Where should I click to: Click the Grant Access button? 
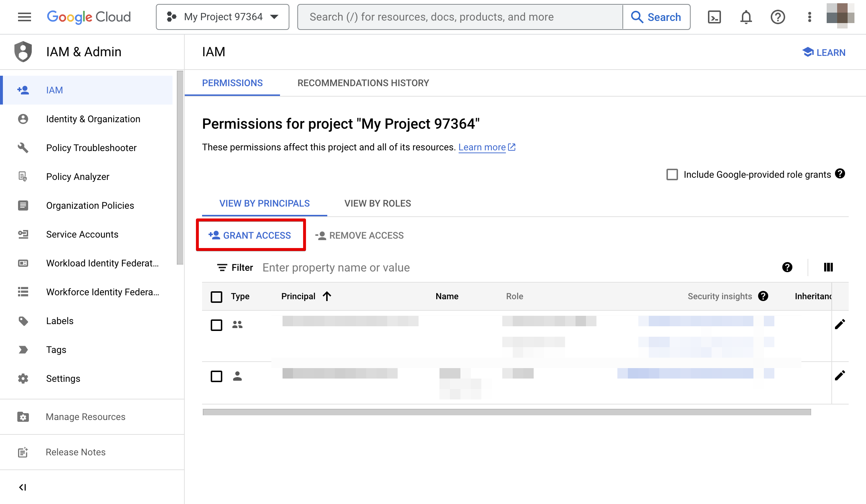click(x=250, y=235)
